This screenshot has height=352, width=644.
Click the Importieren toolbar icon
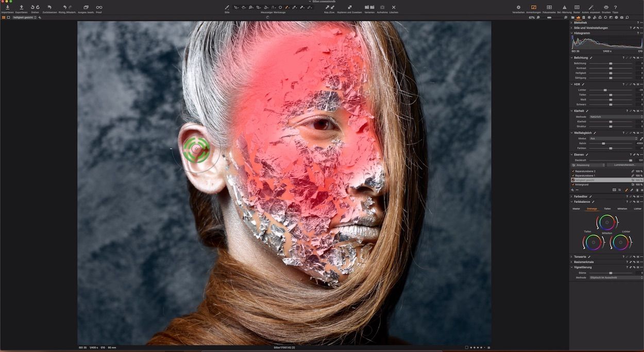(x=7, y=7)
